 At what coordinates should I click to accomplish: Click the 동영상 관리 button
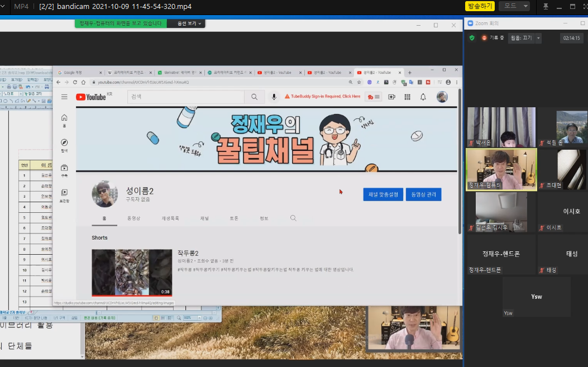[x=423, y=194]
